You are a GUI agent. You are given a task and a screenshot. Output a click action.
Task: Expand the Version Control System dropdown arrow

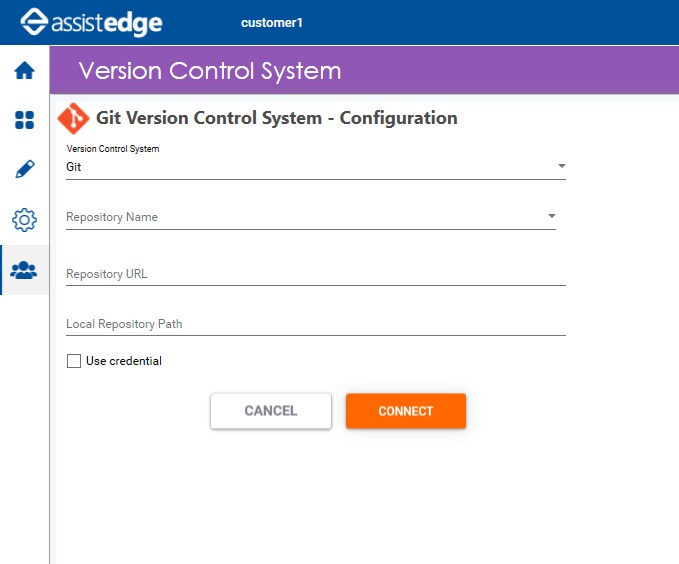[x=562, y=166]
